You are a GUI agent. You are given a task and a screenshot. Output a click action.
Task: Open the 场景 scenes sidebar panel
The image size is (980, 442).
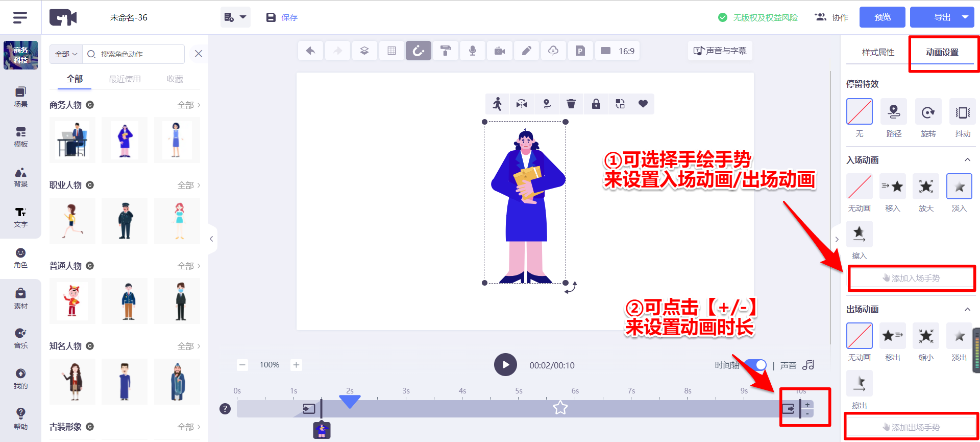pyautogui.click(x=20, y=97)
